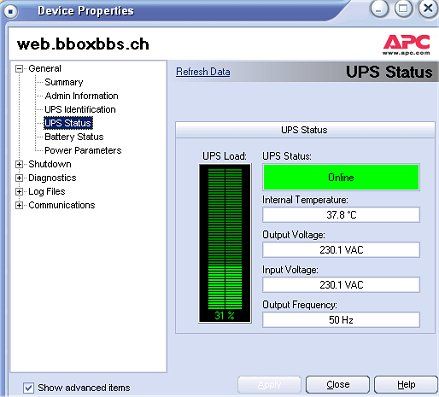Click the green Online status indicator
Viewport: 439px width, 397px height.
point(341,177)
